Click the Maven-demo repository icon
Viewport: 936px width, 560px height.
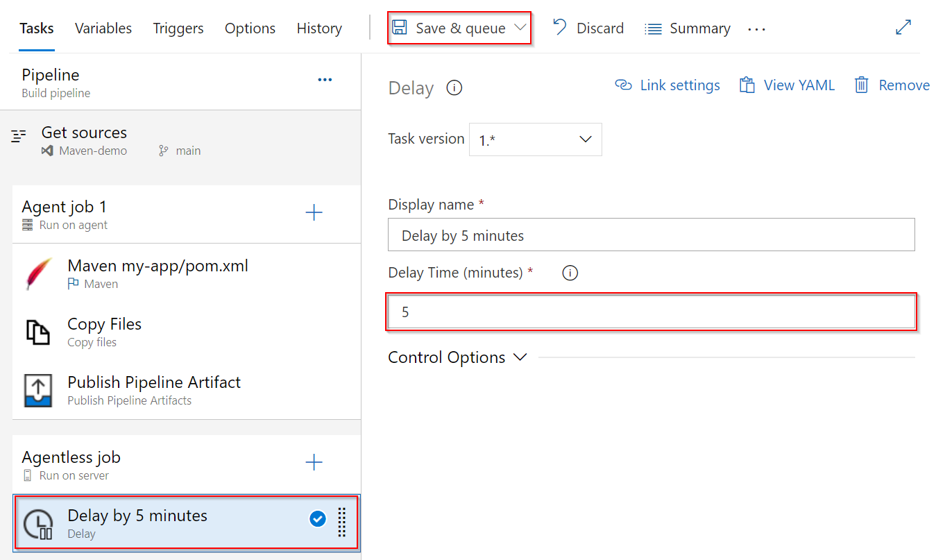(47, 151)
